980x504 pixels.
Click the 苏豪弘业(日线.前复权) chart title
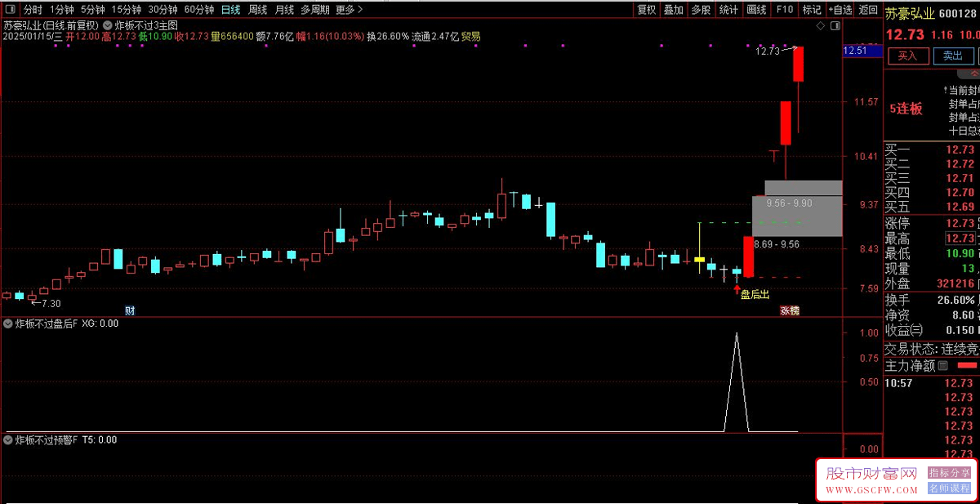coord(51,25)
